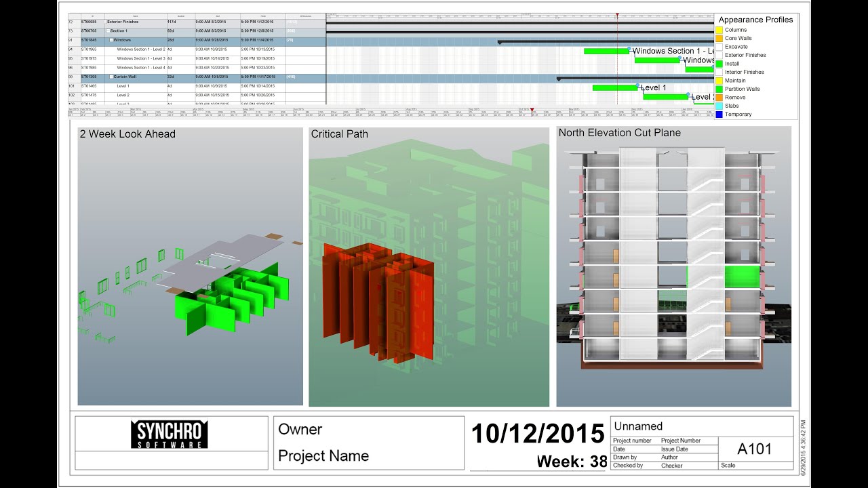The width and height of the screenshot is (868, 488).
Task: Select the Level 2 green Gantt bar
Action: tap(666, 96)
